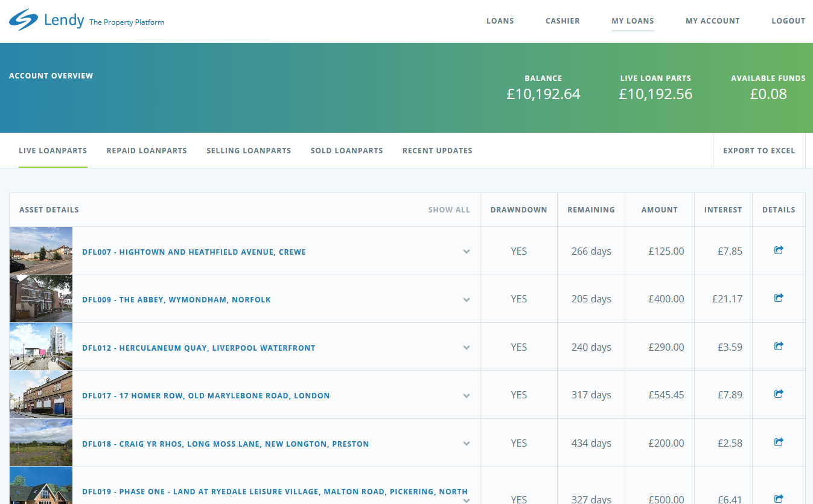Switch to Repaid Loanparts tab

click(147, 151)
